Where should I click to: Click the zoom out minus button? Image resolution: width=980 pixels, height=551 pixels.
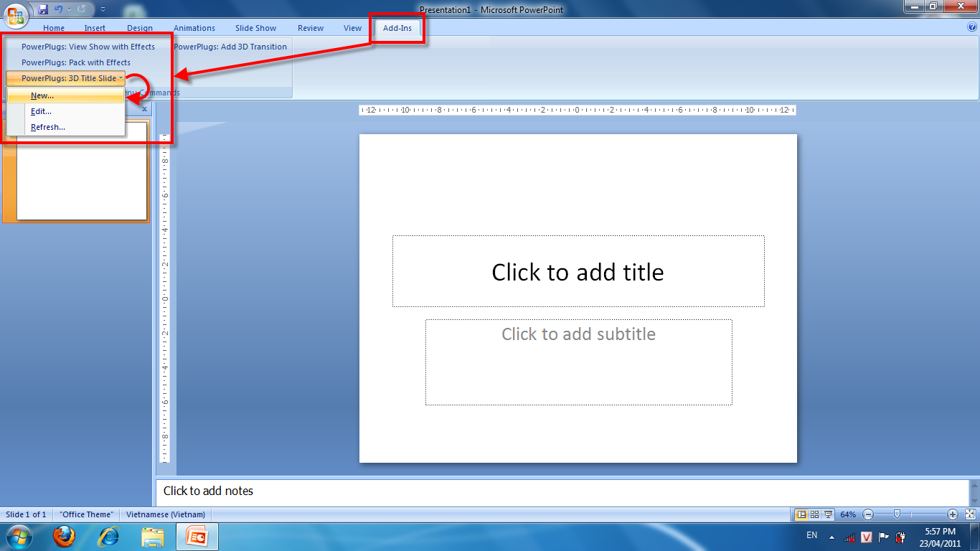click(868, 514)
